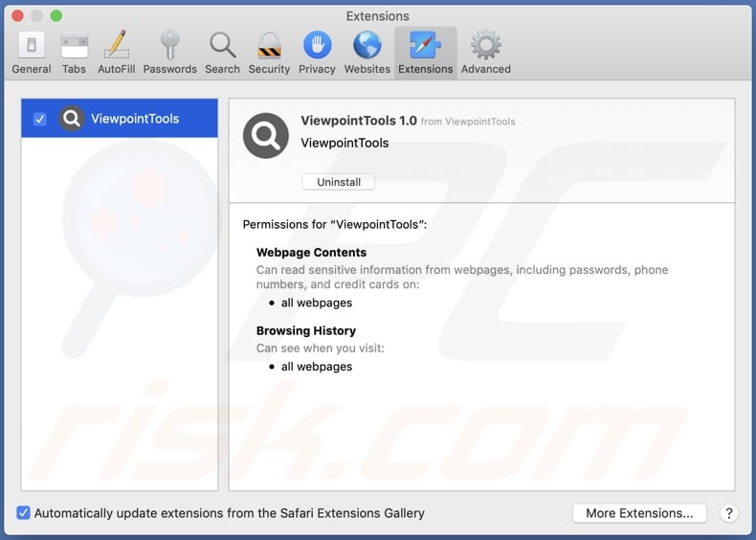The image size is (756, 540).
Task: Open the Privacy hand preferences
Action: click(x=317, y=53)
